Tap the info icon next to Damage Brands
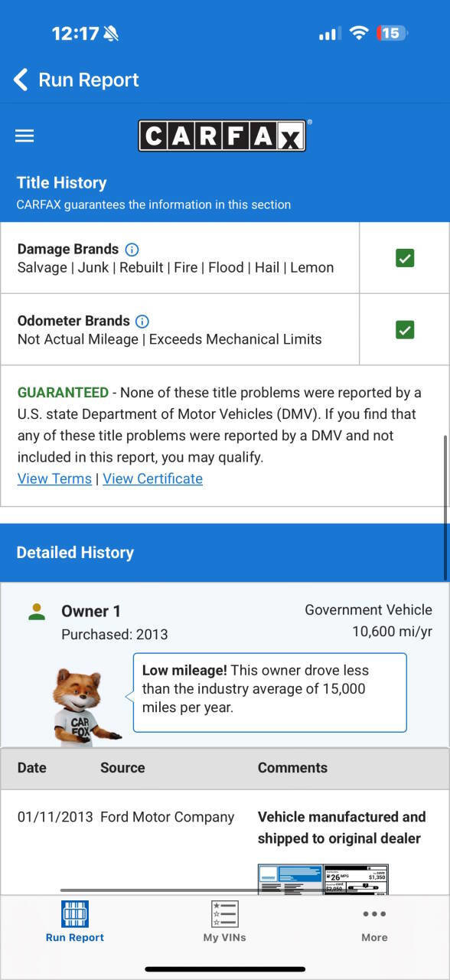Viewport: 450px width, 980px height. point(131,249)
